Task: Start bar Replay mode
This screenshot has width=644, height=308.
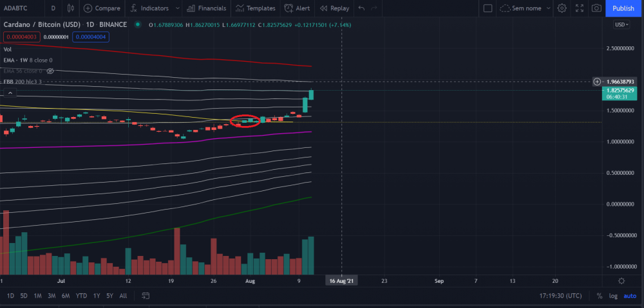Action: [x=334, y=8]
